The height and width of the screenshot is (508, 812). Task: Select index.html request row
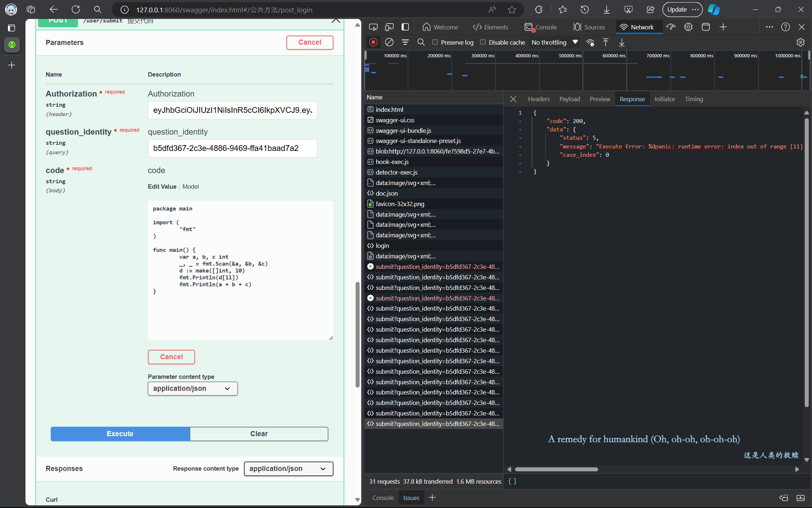coord(434,110)
